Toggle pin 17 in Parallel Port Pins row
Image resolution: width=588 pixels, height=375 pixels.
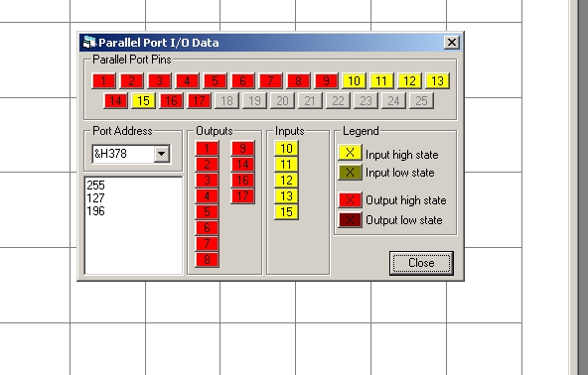click(199, 101)
